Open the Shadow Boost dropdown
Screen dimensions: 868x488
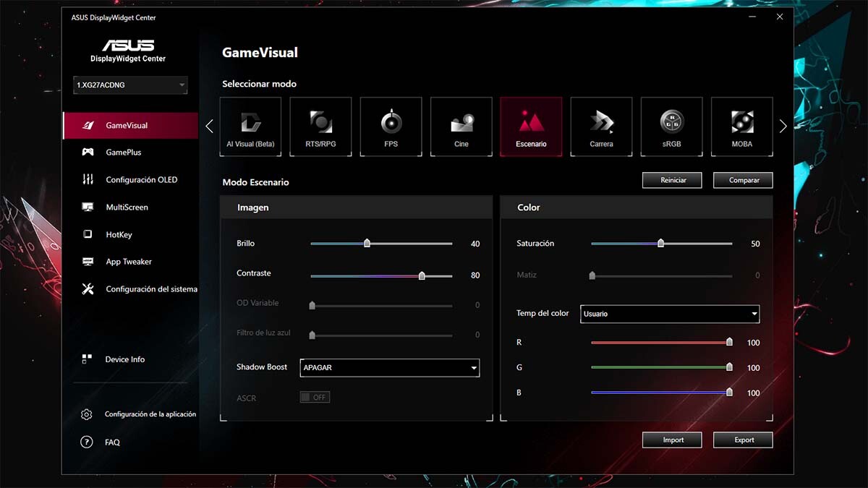pos(390,367)
